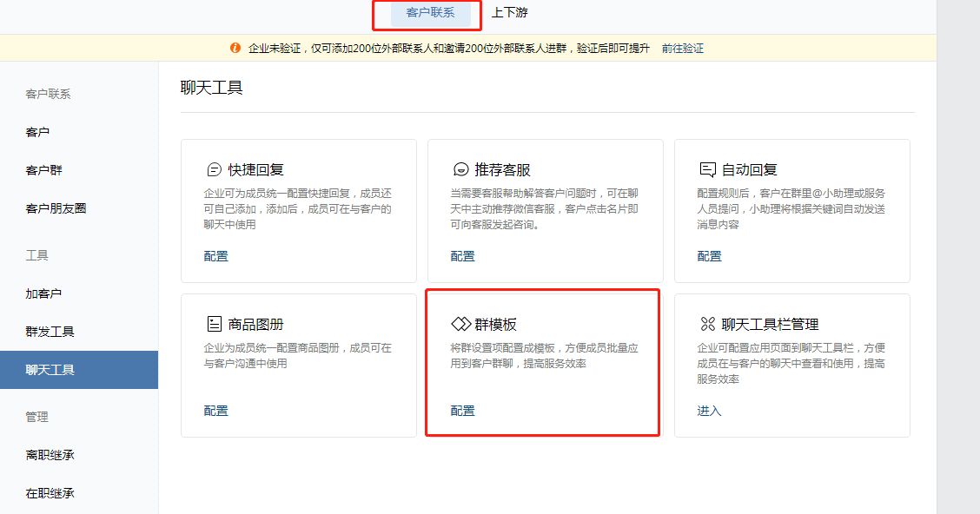Open 群发工具 in the sidebar
The image size is (980, 514).
coord(50,332)
